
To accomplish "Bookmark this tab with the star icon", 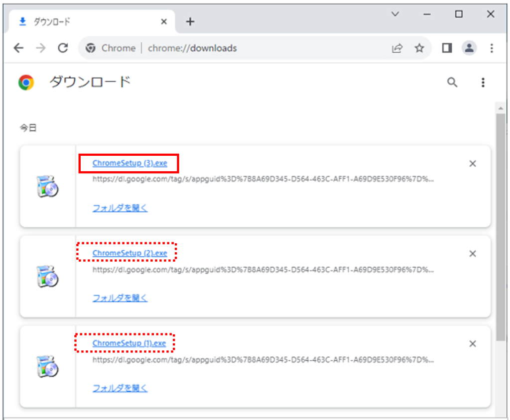I will pyautogui.click(x=419, y=48).
